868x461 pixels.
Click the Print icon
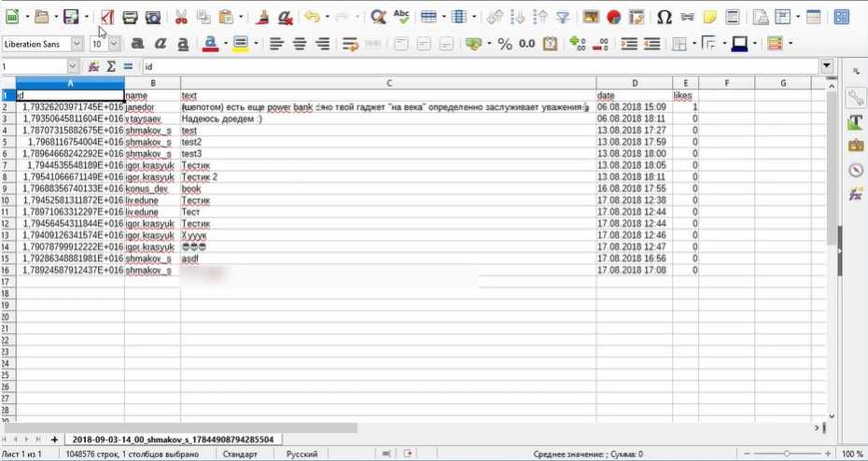[130, 17]
